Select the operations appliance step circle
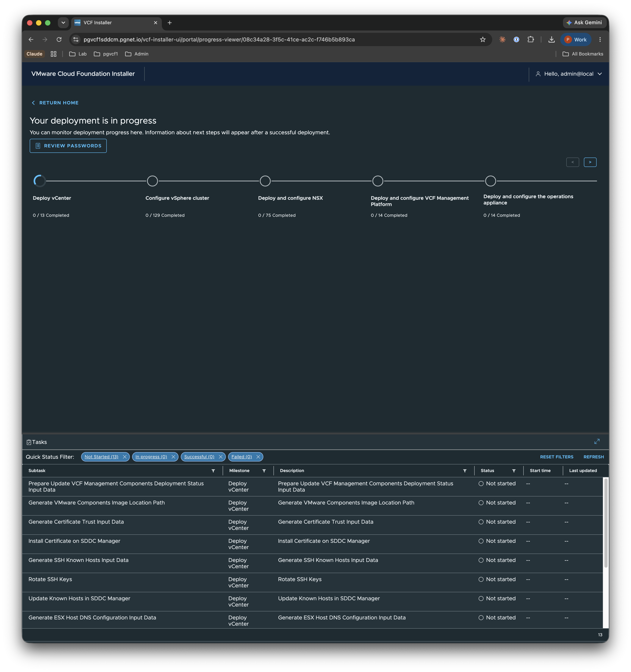Viewport: 631px width, 672px height. [x=490, y=181]
